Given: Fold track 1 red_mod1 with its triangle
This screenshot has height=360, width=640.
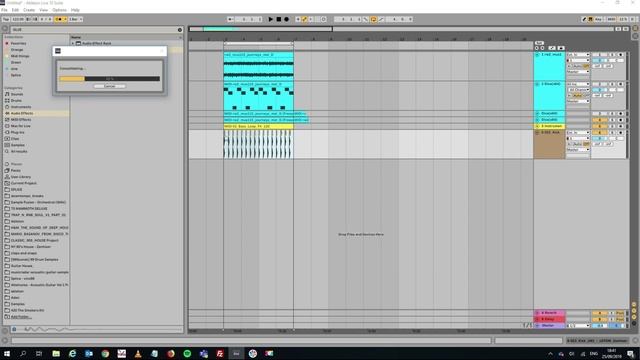Looking at the screenshot, I should coord(538,55).
